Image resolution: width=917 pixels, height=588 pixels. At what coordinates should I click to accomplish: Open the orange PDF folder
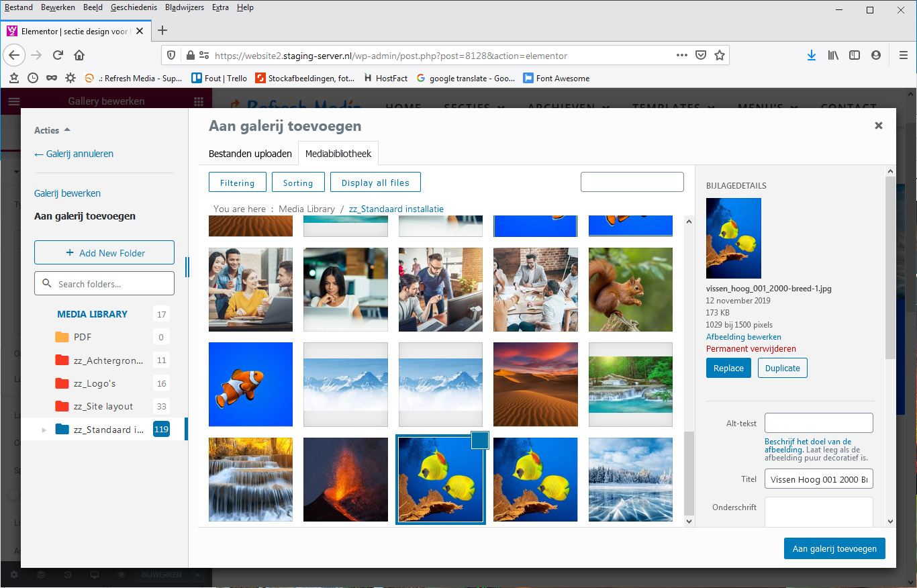(82, 337)
